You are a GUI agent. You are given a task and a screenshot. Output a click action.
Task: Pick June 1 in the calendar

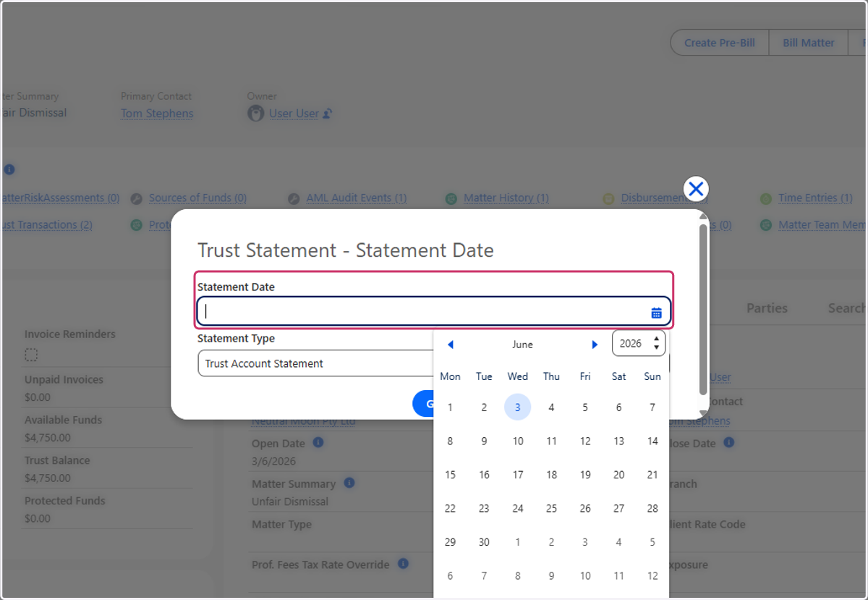[x=450, y=407]
